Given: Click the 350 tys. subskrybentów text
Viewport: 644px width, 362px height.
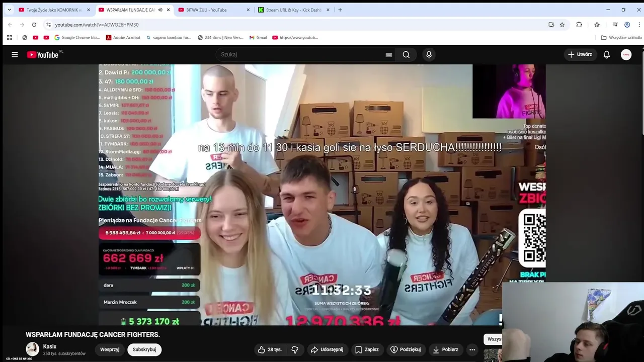Looking at the screenshot, I should coord(64,354).
